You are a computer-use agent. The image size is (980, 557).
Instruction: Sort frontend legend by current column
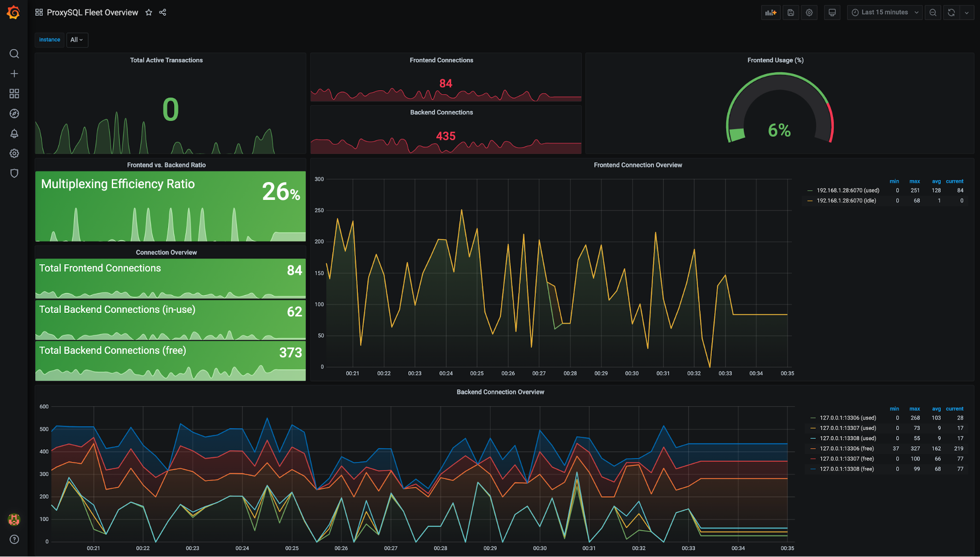[955, 181]
